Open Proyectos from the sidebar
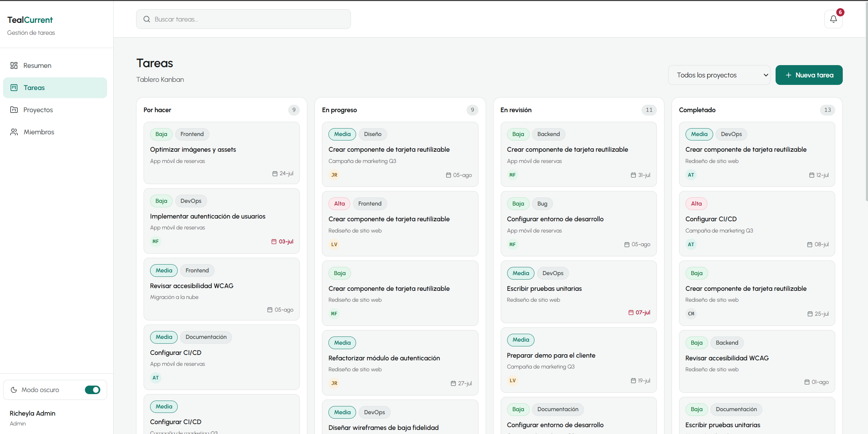The height and width of the screenshot is (434, 868). pos(55,110)
